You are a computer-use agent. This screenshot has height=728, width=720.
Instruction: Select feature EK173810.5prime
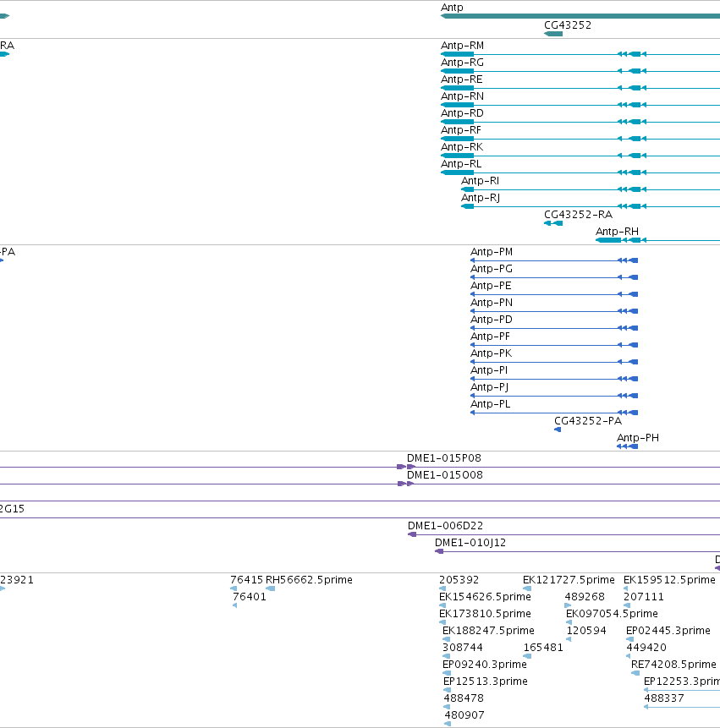coord(485,614)
